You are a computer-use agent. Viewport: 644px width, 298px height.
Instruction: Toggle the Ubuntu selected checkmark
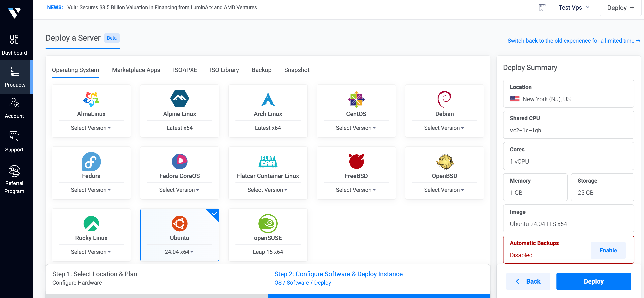[214, 213]
